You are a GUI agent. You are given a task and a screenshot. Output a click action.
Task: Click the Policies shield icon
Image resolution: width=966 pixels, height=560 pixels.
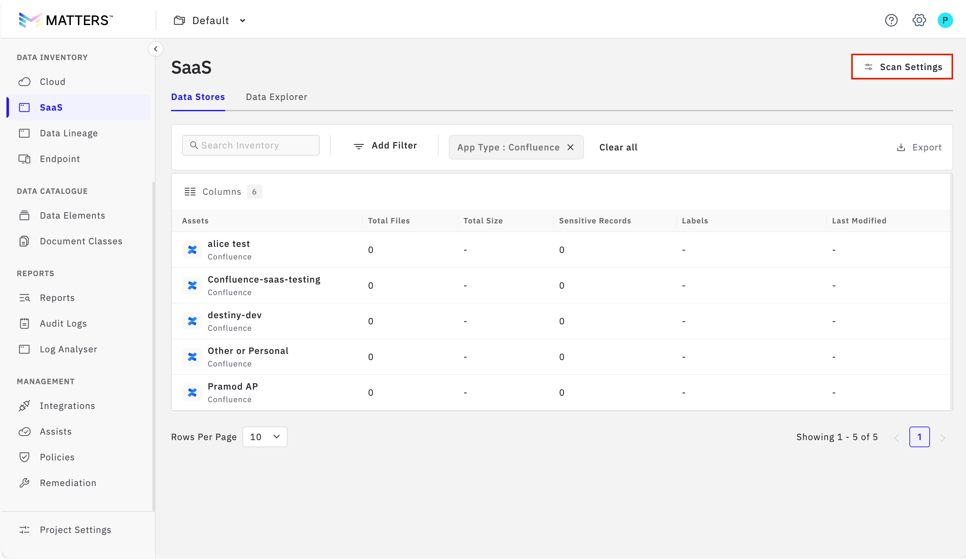coord(24,457)
